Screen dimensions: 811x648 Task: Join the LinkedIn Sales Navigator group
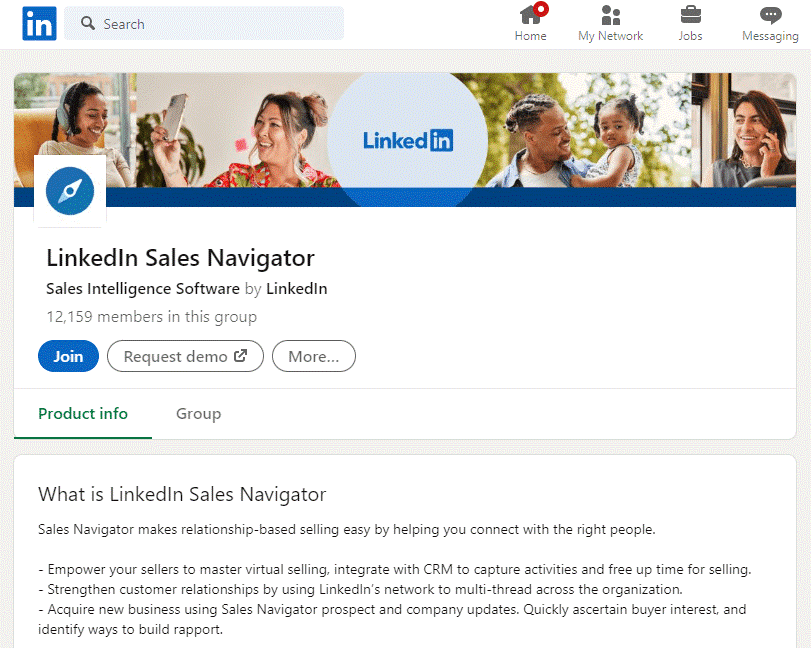coord(68,356)
